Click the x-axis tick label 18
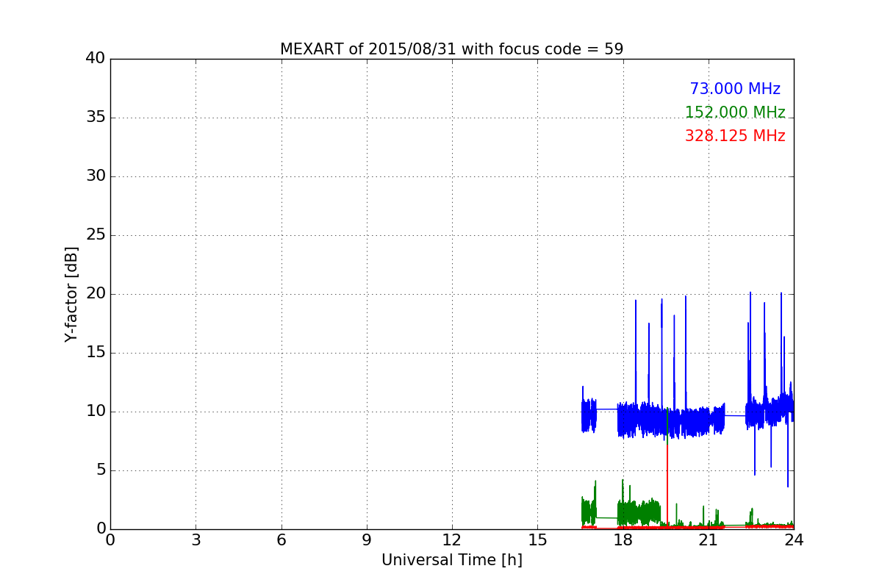 (623, 540)
